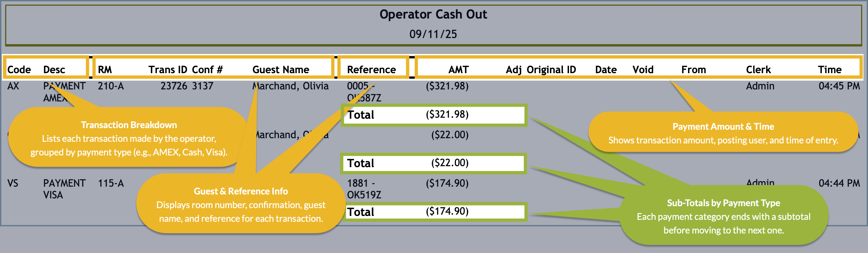Select the Time column header

point(829,70)
